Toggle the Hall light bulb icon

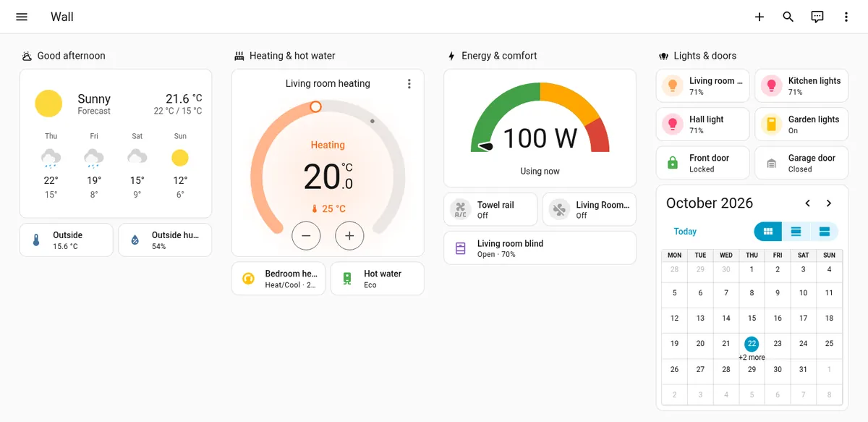[x=673, y=125]
